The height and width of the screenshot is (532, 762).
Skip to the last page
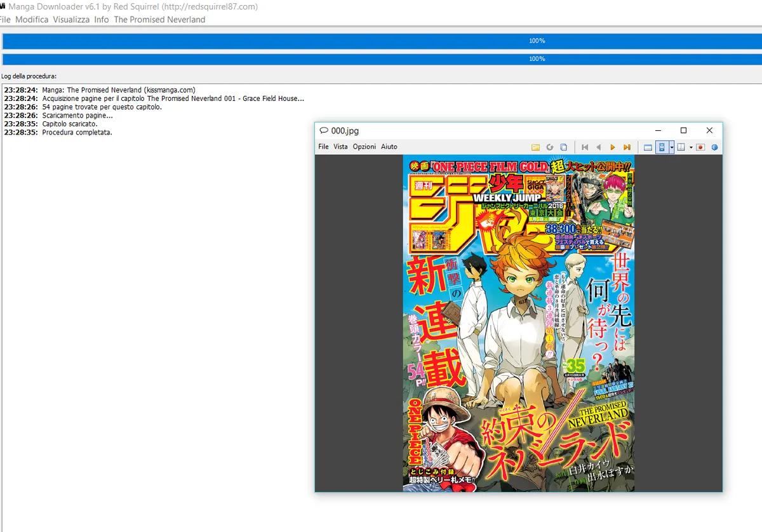[626, 147]
